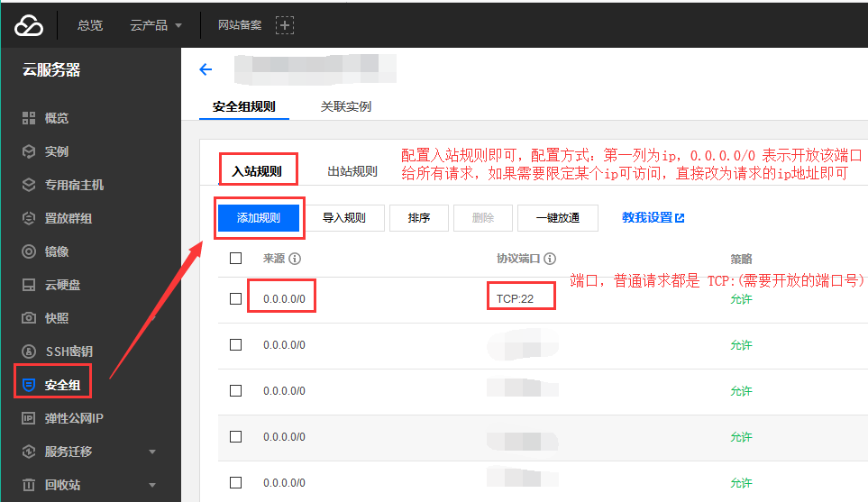The width and height of the screenshot is (868, 502).
Task: Click the 云服务器 sidebar heading
Action: (51, 69)
